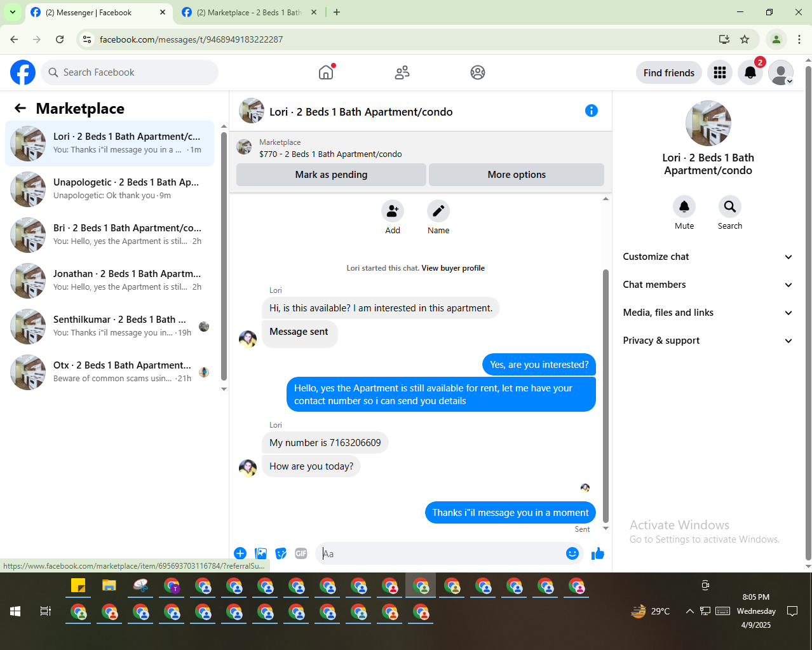Choose a sticker icon
The width and height of the screenshot is (812, 650).
pos(281,553)
